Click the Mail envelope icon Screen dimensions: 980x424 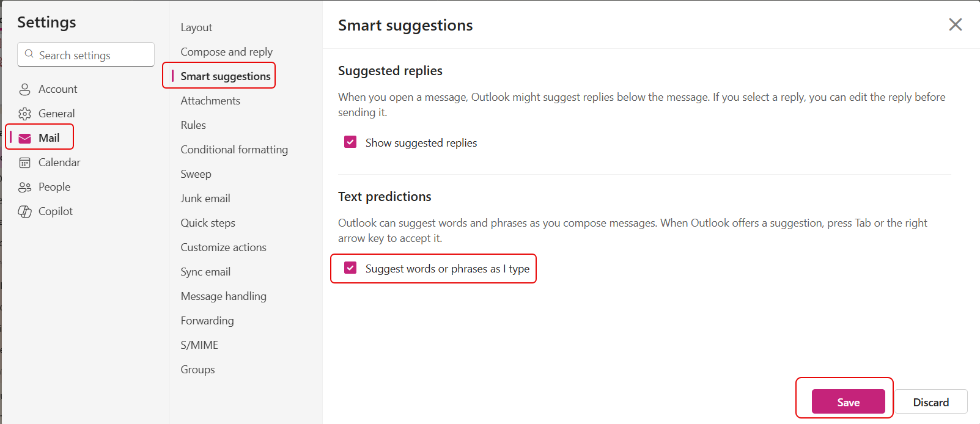[24, 138]
